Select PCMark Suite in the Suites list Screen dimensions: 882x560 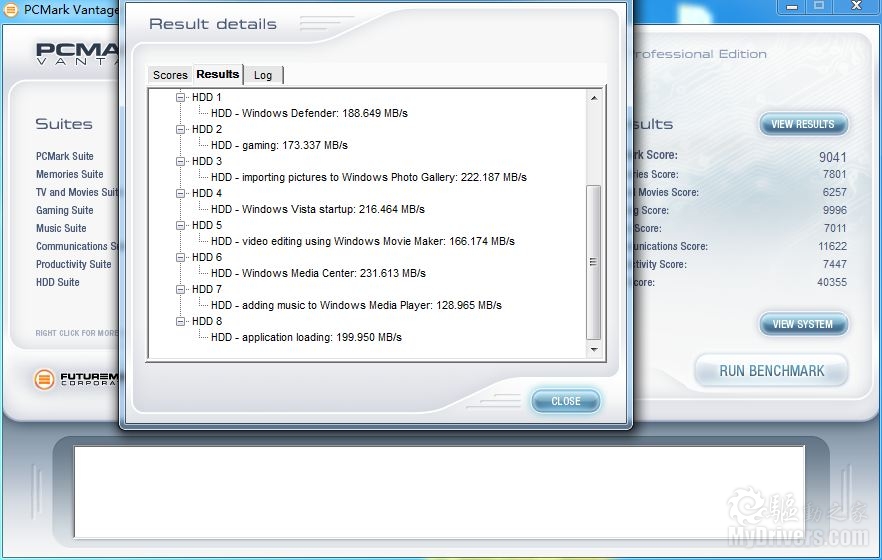pos(65,156)
